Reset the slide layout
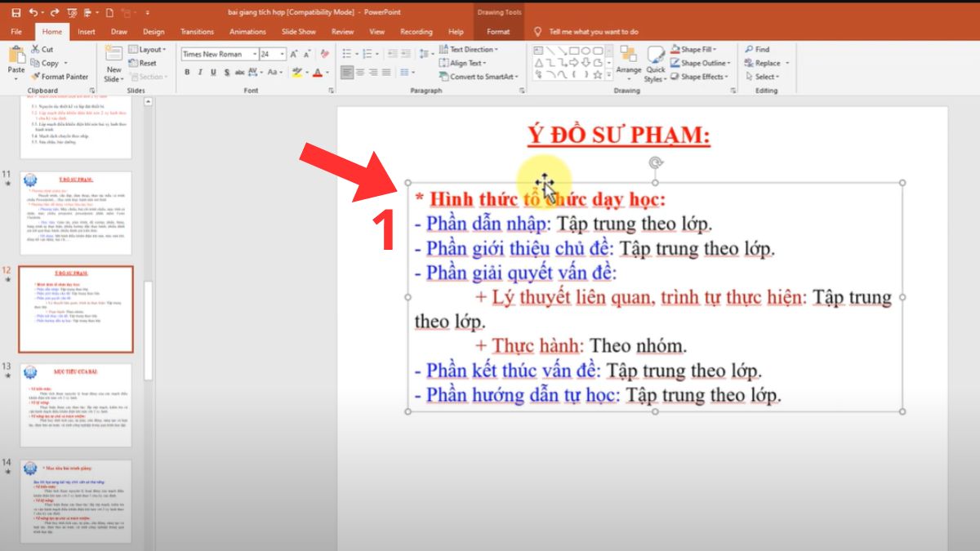980x551 pixels. 142,63
